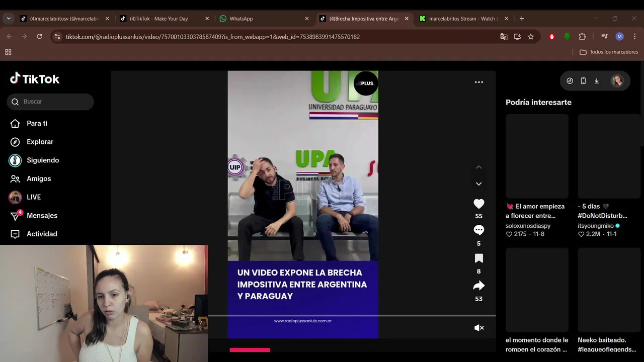
Task: Close the WhatsApp browser tab
Action: (307, 19)
